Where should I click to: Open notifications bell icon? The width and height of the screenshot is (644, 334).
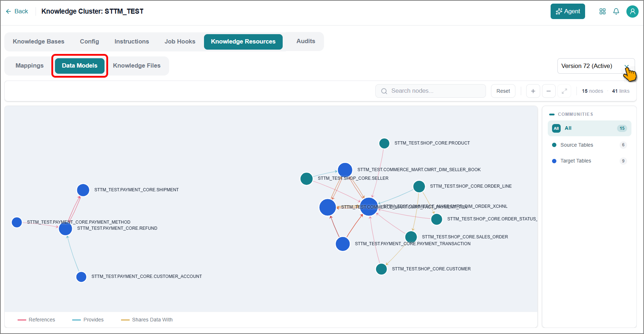(x=616, y=12)
